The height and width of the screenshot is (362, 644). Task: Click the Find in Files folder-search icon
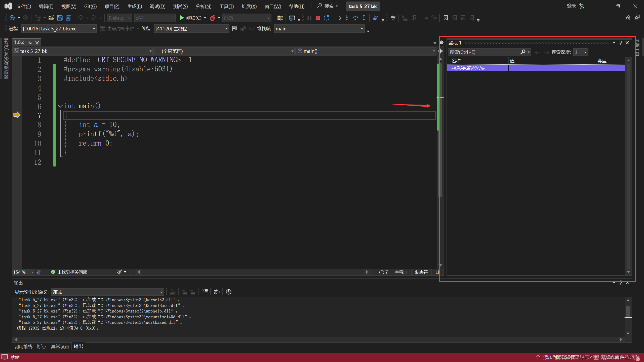[x=280, y=18]
